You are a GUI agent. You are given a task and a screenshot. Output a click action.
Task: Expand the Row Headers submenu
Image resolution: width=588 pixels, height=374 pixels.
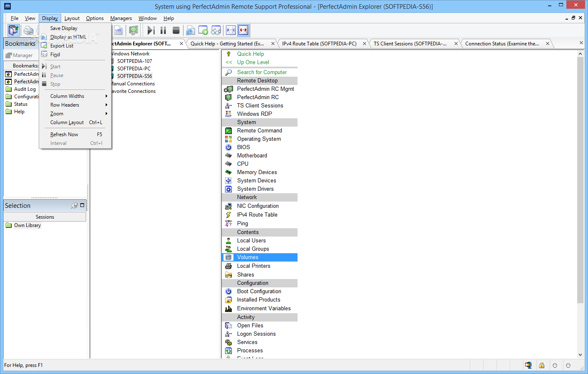pos(76,105)
